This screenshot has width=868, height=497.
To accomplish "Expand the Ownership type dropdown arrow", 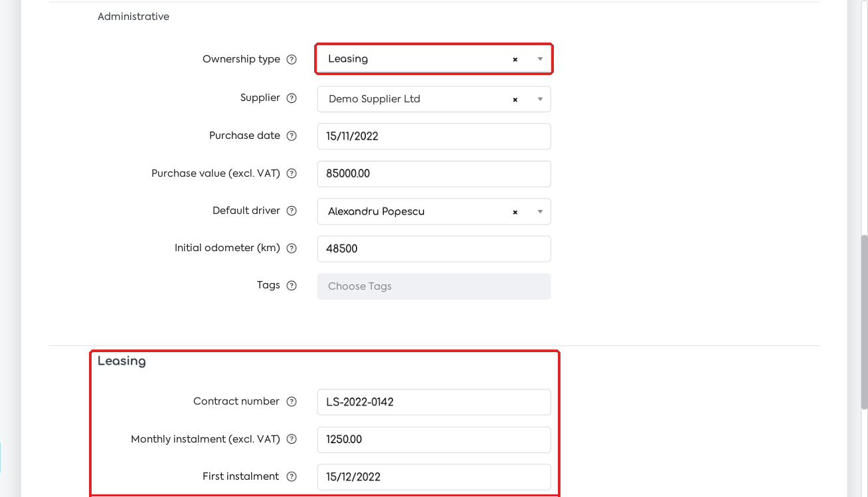I will 540,59.
